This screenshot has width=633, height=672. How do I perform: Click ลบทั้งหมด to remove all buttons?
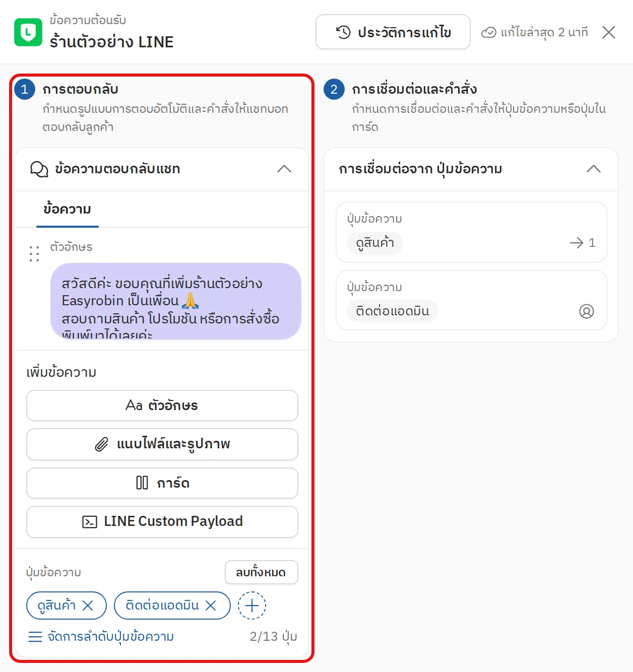pos(261,572)
